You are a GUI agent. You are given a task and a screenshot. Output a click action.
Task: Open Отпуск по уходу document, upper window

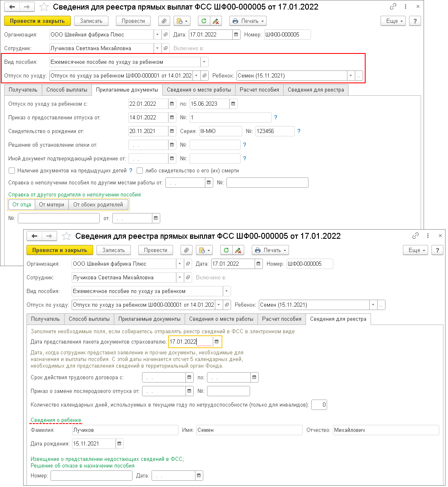205,75
